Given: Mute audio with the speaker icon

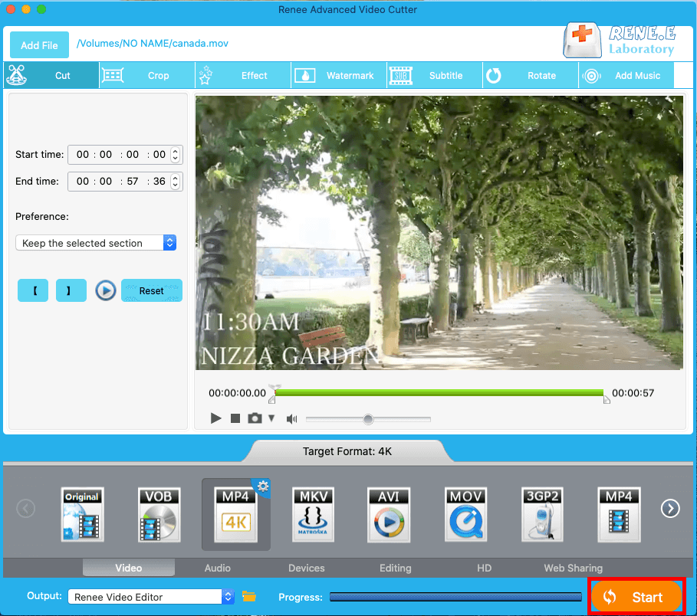Looking at the screenshot, I should [x=291, y=419].
